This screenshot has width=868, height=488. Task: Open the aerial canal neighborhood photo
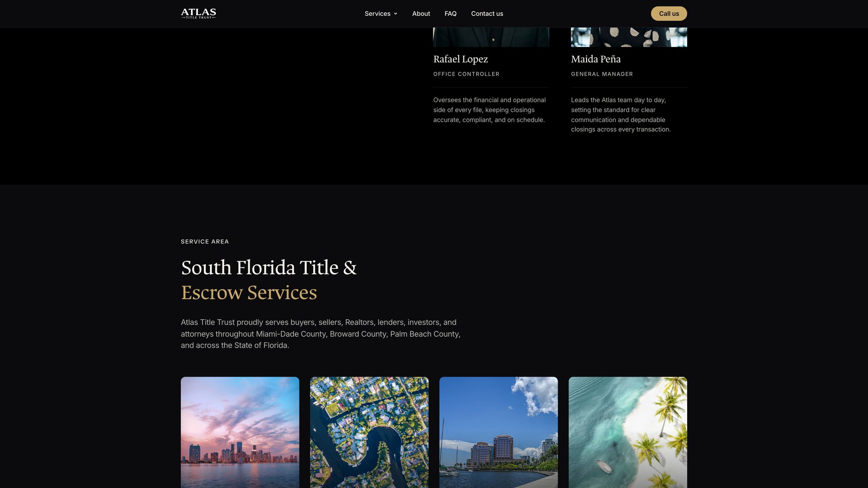[x=369, y=432]
